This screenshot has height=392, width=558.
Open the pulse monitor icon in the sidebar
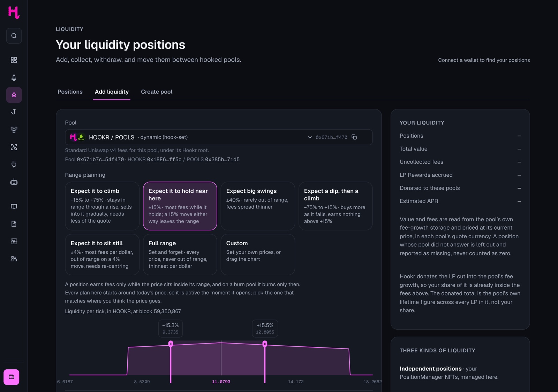[x=14, y=241]
